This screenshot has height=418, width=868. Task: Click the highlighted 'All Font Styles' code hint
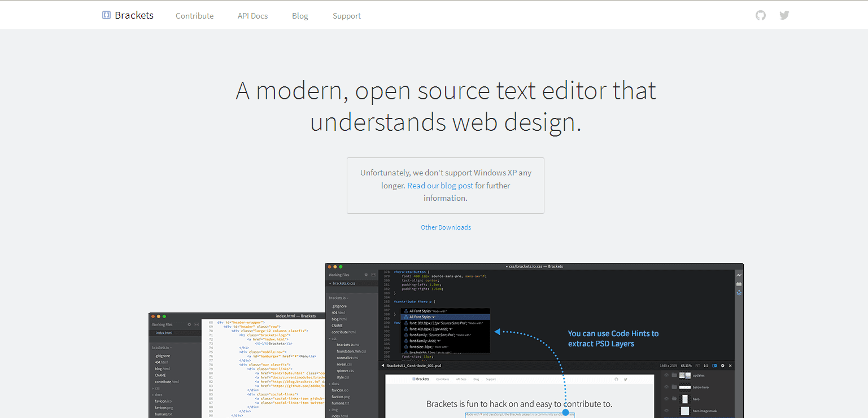(445, 317)
